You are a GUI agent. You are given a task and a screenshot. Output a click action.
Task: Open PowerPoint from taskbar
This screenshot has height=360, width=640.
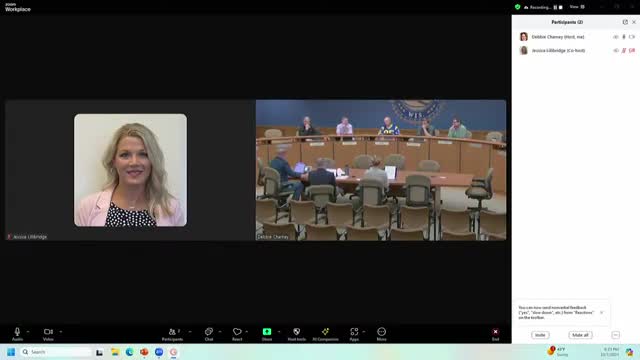click(x=144, y=352)
